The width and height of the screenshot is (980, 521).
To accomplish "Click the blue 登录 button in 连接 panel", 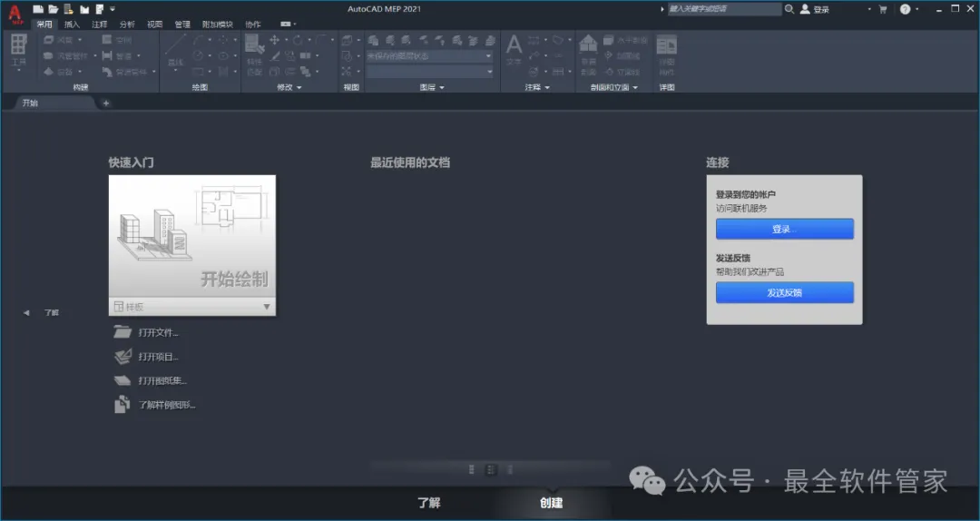I will click(x=784, y=229).
